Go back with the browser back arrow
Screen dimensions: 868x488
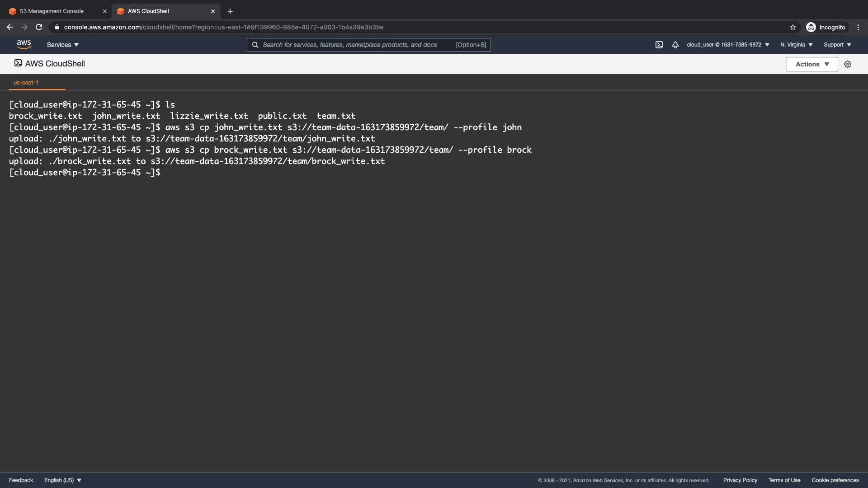point(10,27)
